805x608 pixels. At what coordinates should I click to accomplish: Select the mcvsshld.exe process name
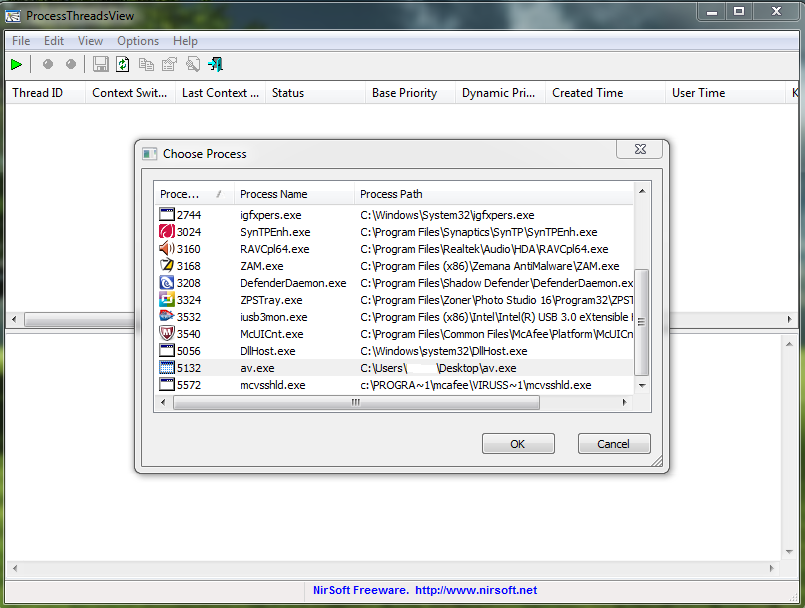coord(273,385)
